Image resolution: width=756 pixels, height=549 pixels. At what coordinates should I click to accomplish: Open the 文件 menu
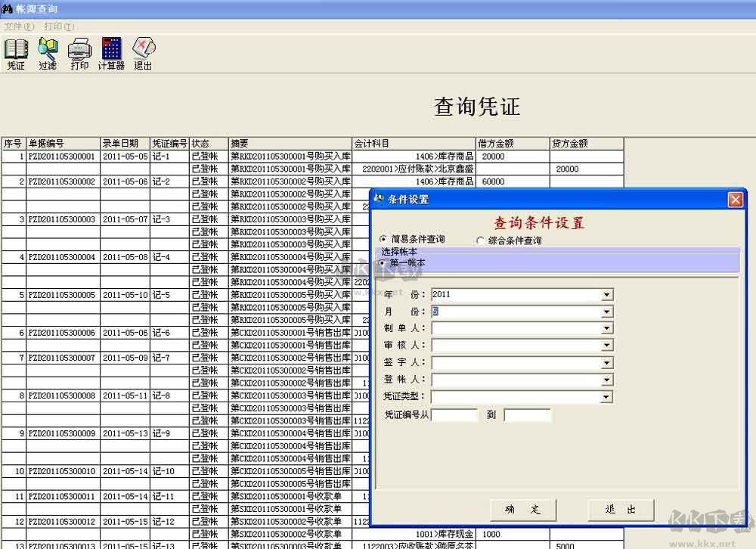point(17,25)
